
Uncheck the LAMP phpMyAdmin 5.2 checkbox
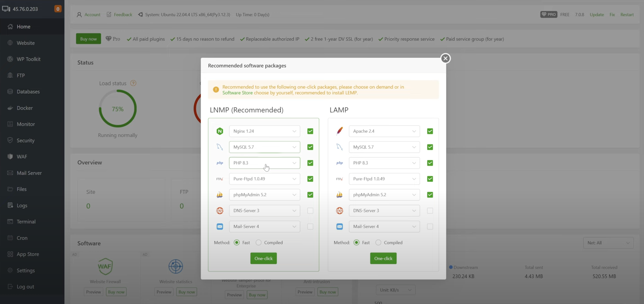(x=430, y=195)
